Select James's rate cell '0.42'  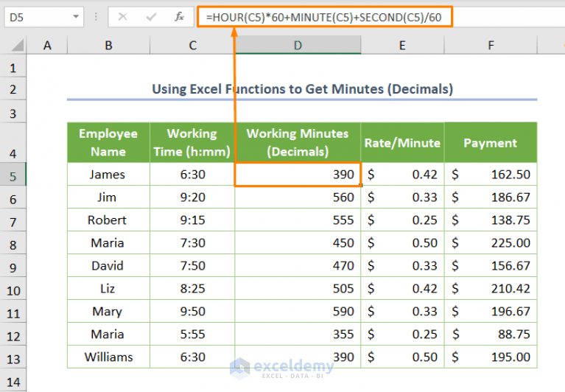(402, 174)
